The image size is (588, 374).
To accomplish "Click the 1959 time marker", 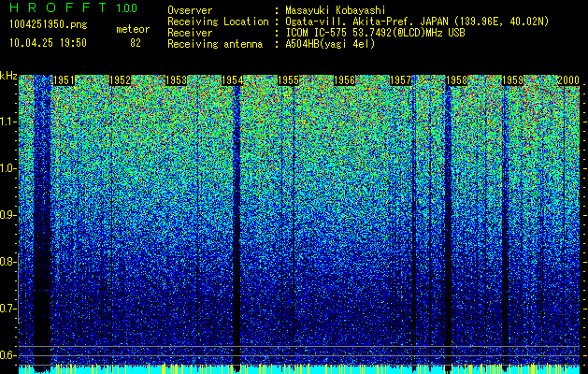I will coord(512,80).
